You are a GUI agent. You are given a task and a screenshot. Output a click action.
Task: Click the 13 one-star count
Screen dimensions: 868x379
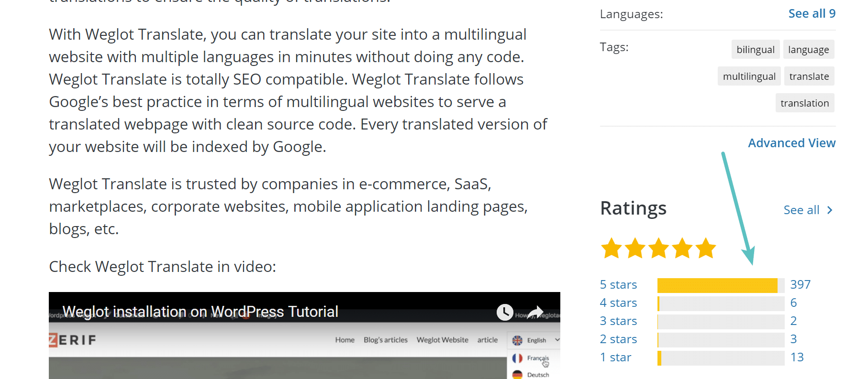point(797,357)
